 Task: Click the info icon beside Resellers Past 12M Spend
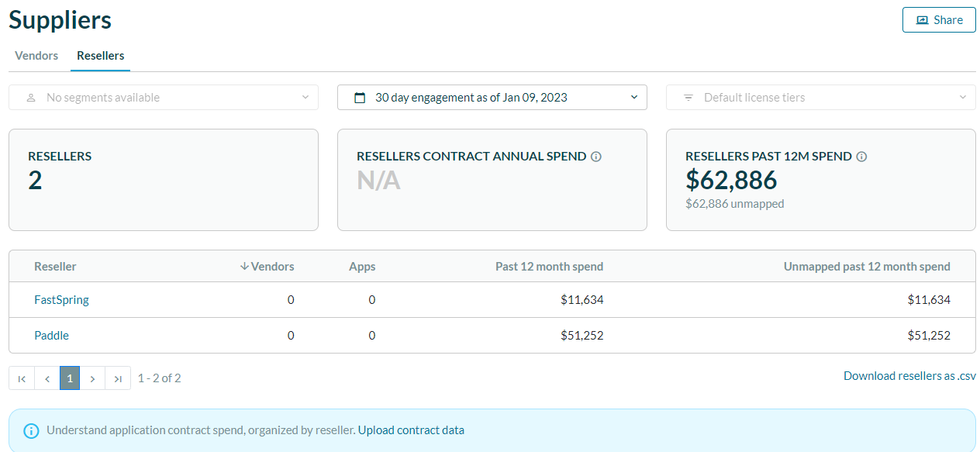861,157
